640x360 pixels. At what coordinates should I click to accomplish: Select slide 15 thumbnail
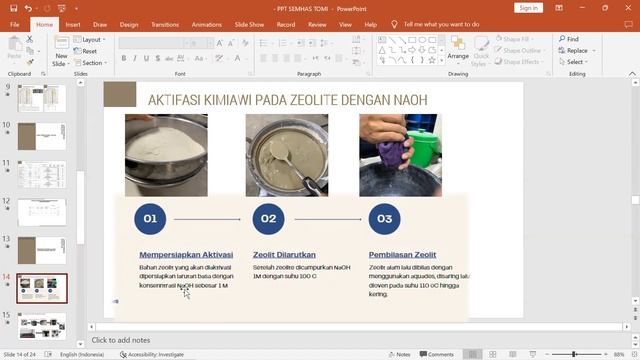pos(42,326)
